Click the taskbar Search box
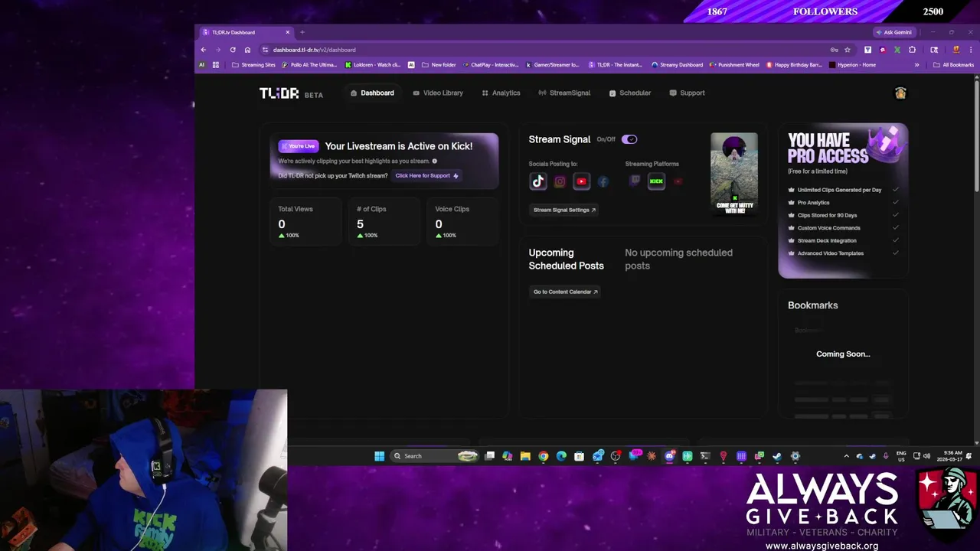This screenshot has width=980, height=551. (435, 456)
